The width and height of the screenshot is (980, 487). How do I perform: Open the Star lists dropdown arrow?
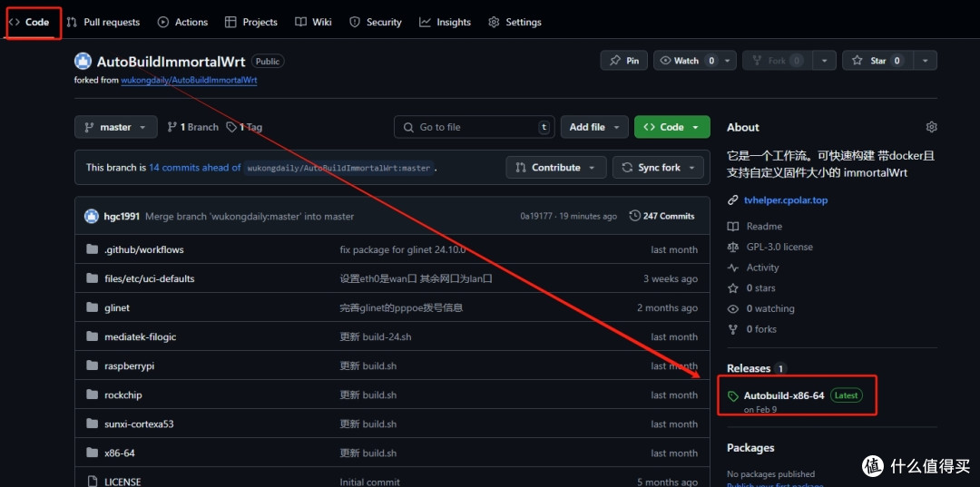pyautogui.click(x=925, y=61)
